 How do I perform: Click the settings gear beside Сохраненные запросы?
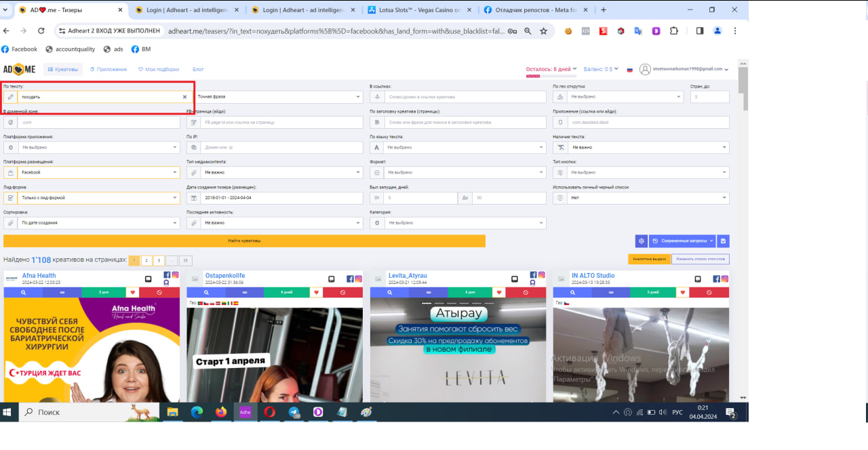pyautogui.click(x=641, y=241)
